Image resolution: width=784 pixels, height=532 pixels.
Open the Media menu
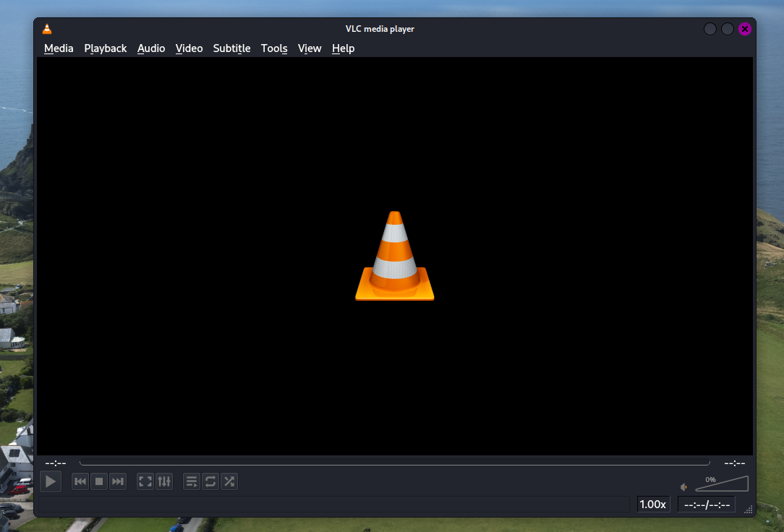pyautogui.click(x=59, y=48)
